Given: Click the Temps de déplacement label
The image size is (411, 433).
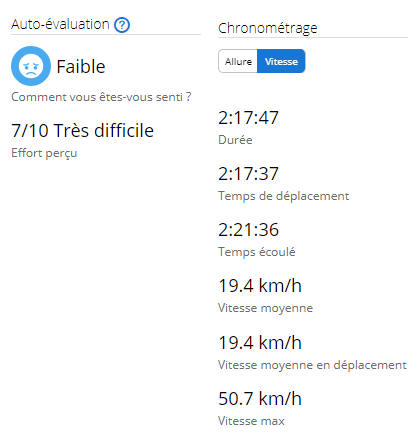Looking at the screenshot, I should [284, 196].
